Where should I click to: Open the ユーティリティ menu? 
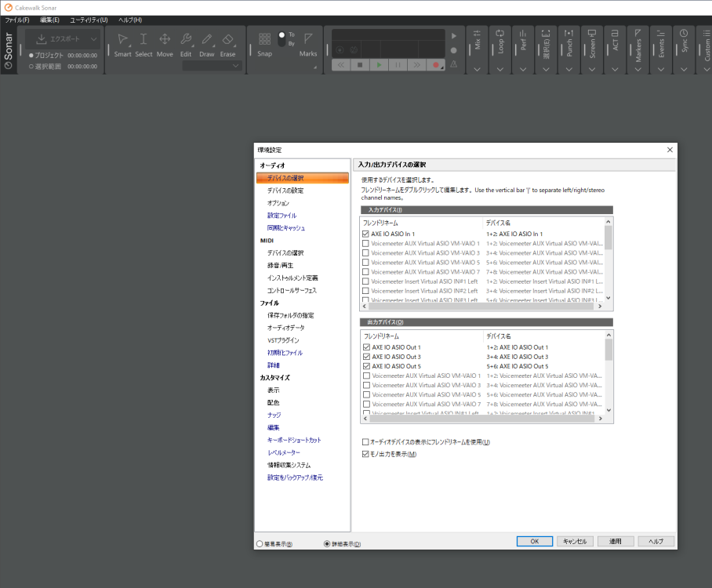pyautogui.click(x=89, y=20)
